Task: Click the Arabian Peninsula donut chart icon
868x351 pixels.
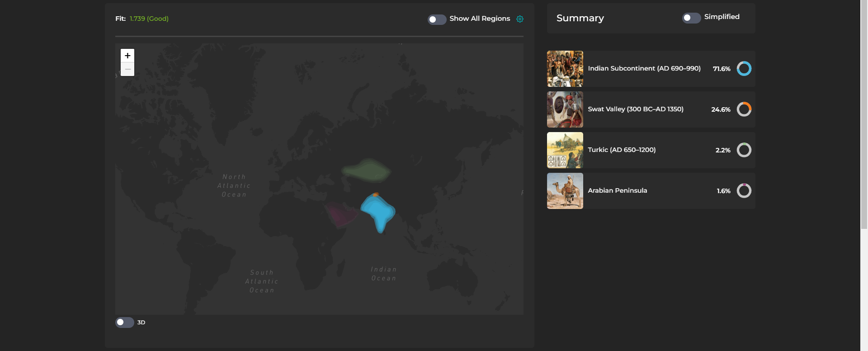Action: 744,191
